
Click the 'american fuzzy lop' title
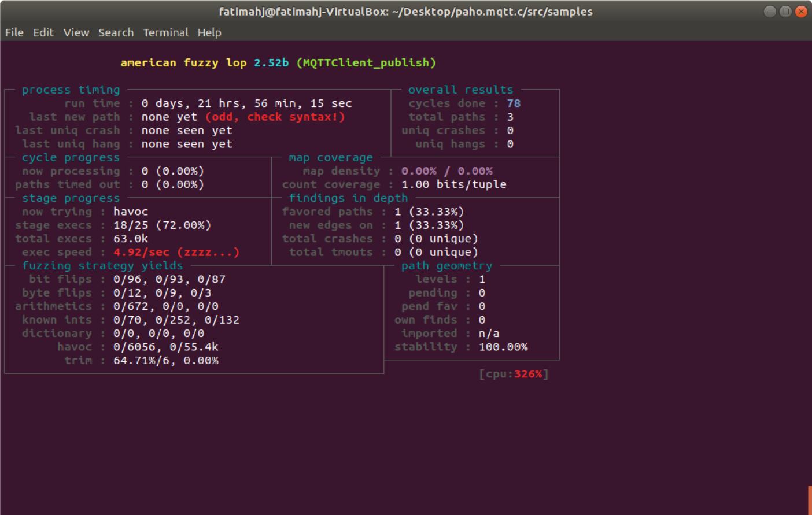pyautogui.click(x=183, y=62)
